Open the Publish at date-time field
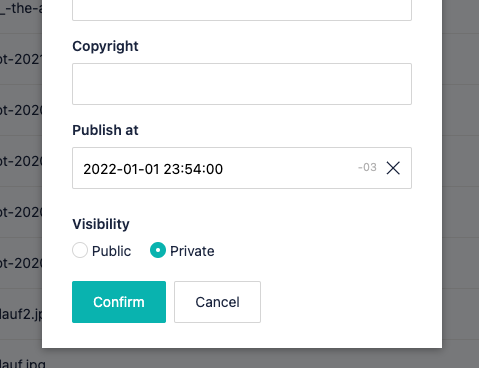 (242, 168)
